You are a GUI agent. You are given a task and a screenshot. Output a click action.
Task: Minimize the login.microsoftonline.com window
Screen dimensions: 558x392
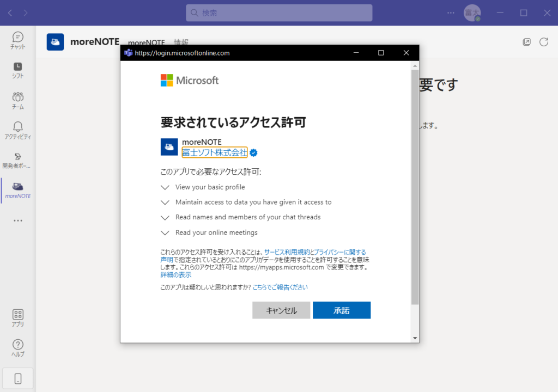[356, 53]
